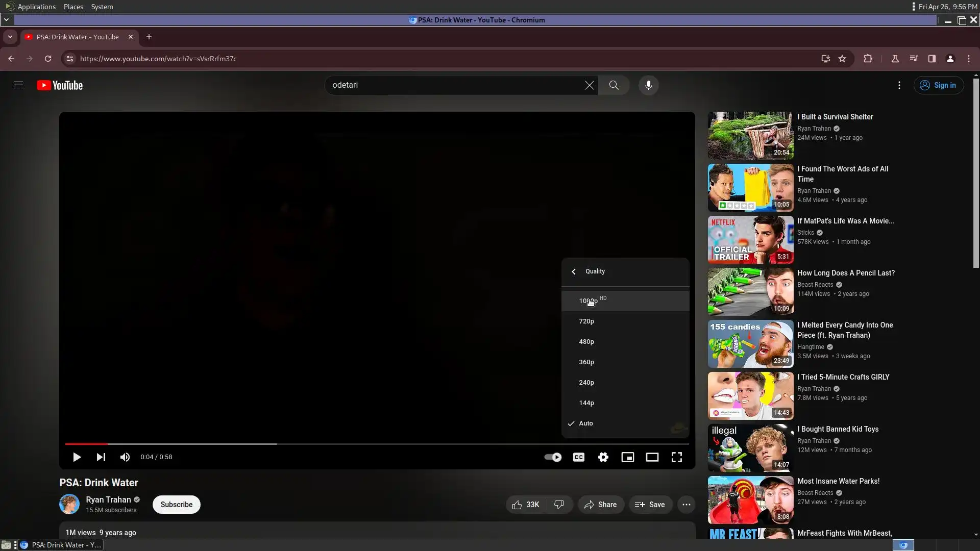The height and width of the screenshot is (551, 980).
Task: Click the video progress bar
Action: click(x=357, y=444)
